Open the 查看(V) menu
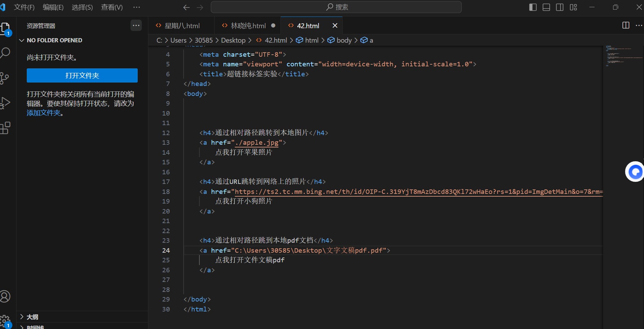Viewport: 644px width, 329px height. tap(112, 7)
